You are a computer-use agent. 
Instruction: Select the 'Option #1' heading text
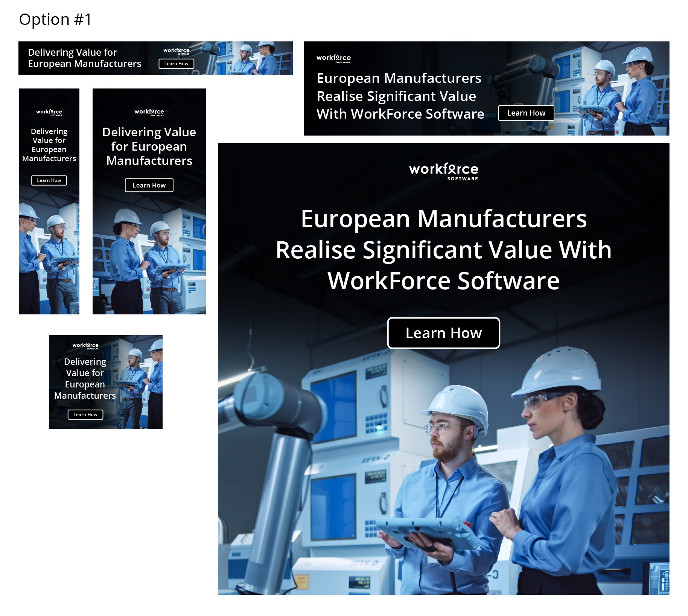point(55,19)
